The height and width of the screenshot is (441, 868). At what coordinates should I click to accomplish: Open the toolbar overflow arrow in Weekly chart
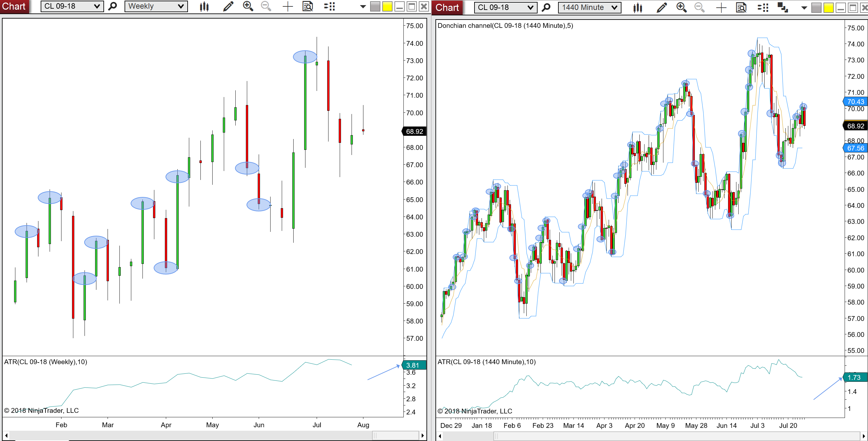(363, 7)
